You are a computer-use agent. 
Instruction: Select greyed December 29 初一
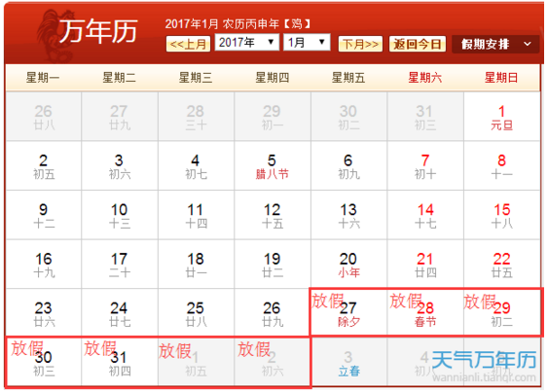pyautogui.click(x=273, y=117)
